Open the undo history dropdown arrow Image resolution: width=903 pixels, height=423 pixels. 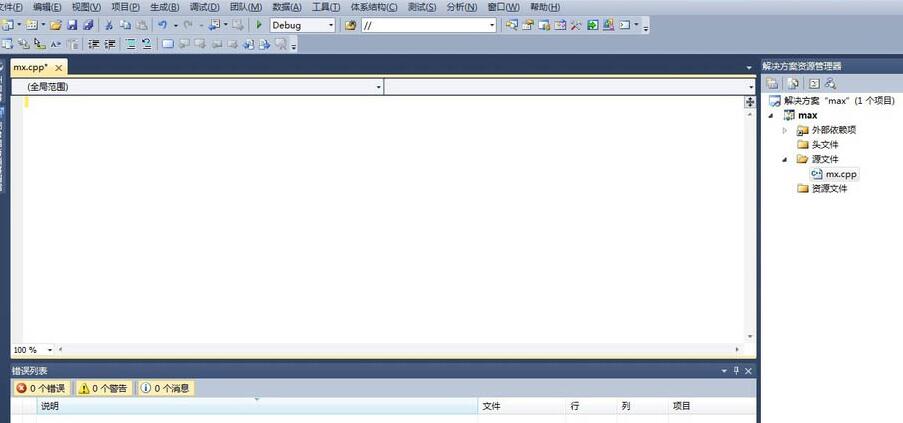point(176,25)
